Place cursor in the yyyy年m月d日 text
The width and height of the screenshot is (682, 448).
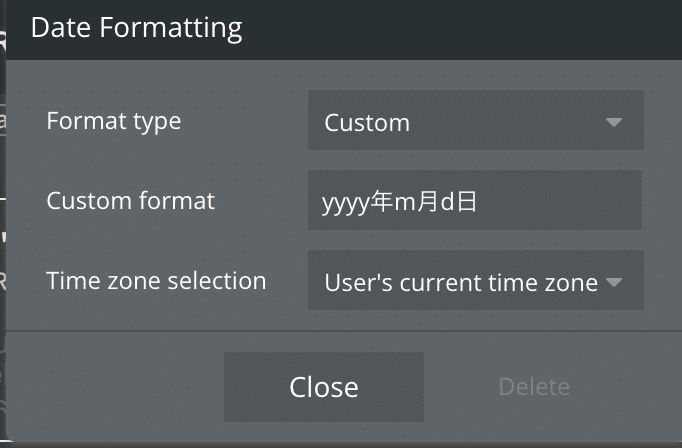399,203
